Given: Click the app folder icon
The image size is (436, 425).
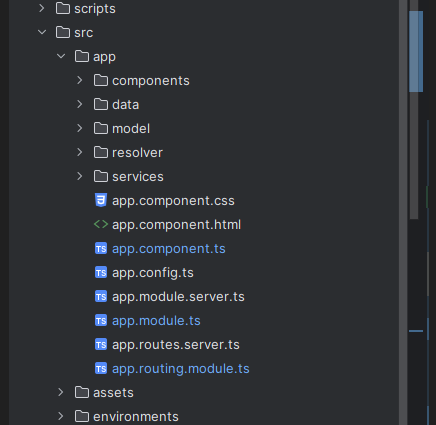Looking at the screenshot, I should click(x=82, y=56).
